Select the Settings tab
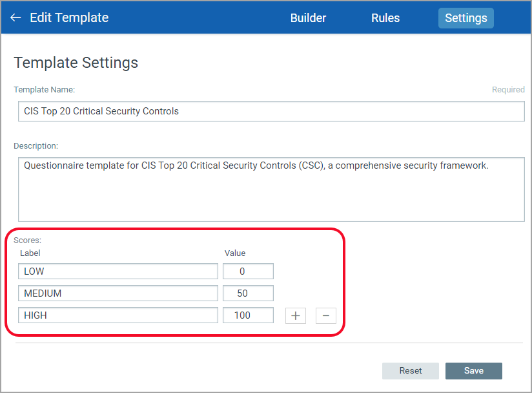This screenshot has width=532, height=393. click(x=466, y=18)
